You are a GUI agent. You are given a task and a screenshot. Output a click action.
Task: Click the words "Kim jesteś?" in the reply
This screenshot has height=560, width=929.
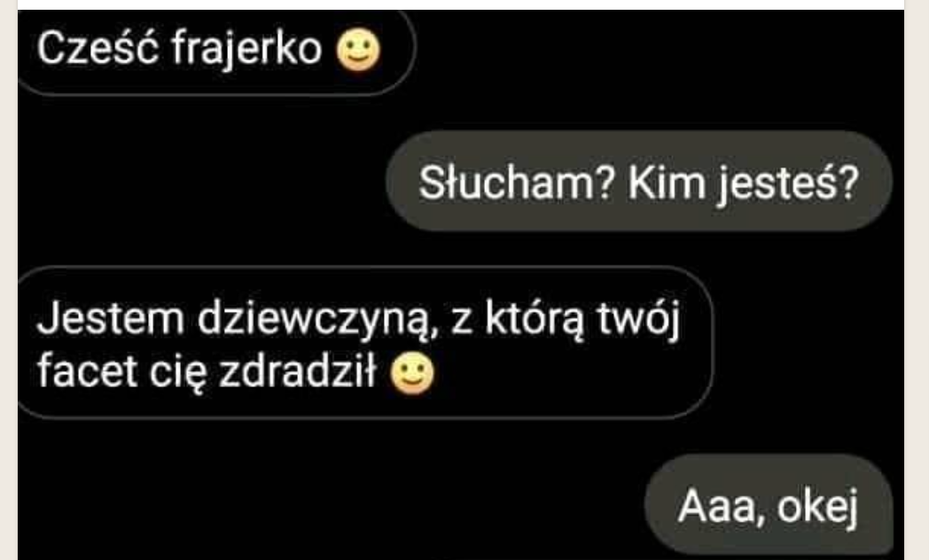tap(744, 183)
